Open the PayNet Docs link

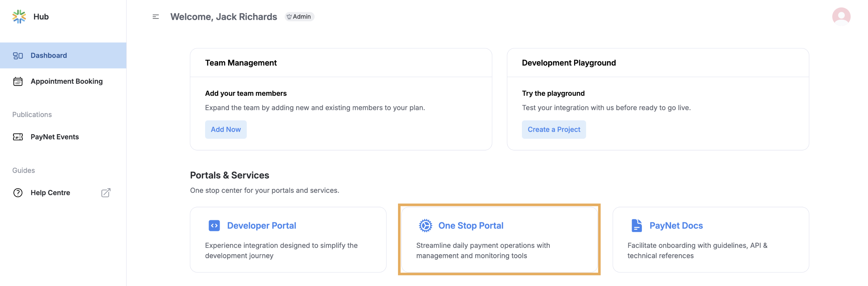point(676,226)
